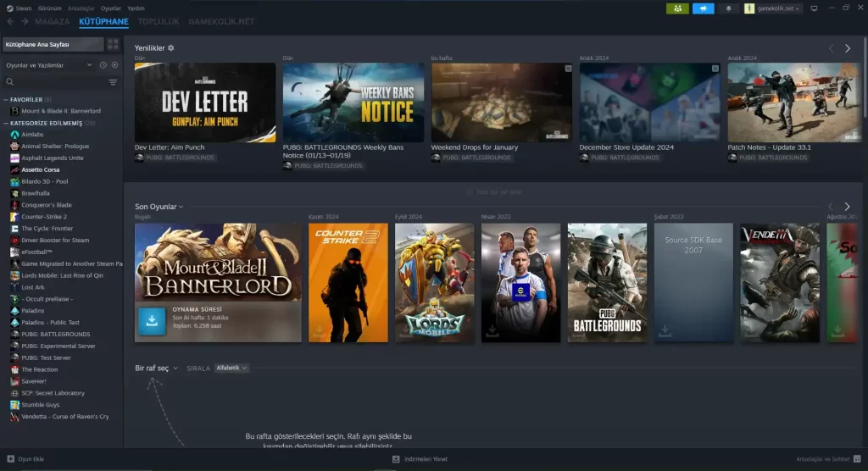Filter ready-to-play games with the play icon
This screenshot has width=868, height=471.
coord(114,65)
